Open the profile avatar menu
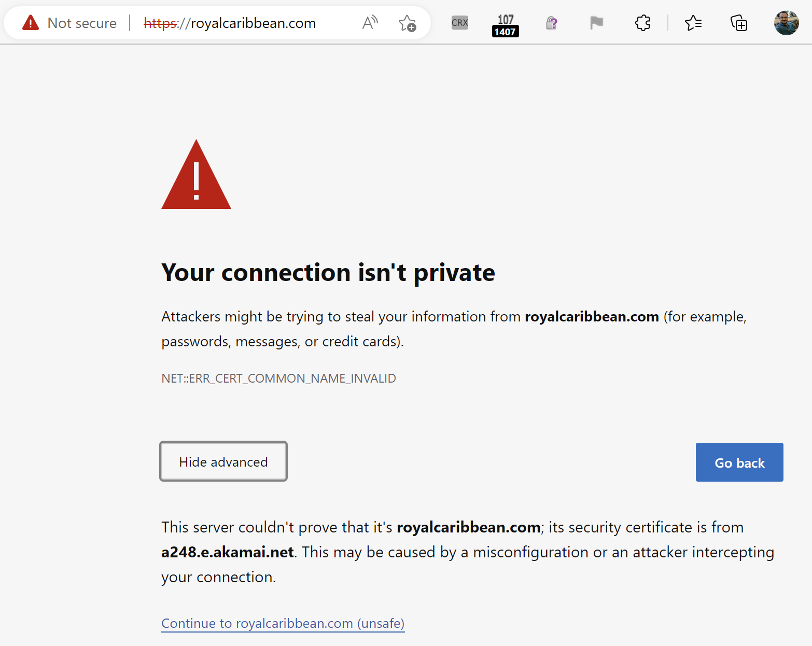The width and height of the screenshot is (812, 646). coord(786,23)
